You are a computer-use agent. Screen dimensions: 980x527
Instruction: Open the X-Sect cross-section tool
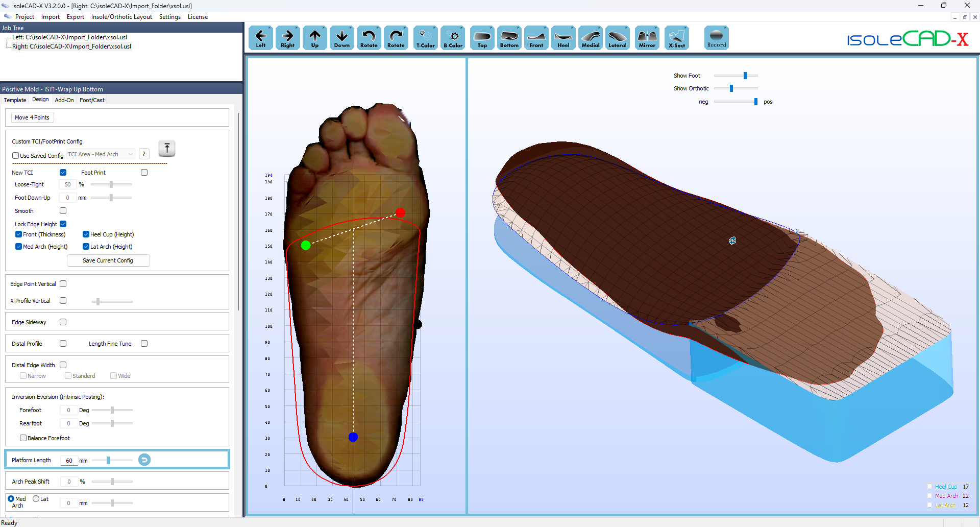point(677,37)
